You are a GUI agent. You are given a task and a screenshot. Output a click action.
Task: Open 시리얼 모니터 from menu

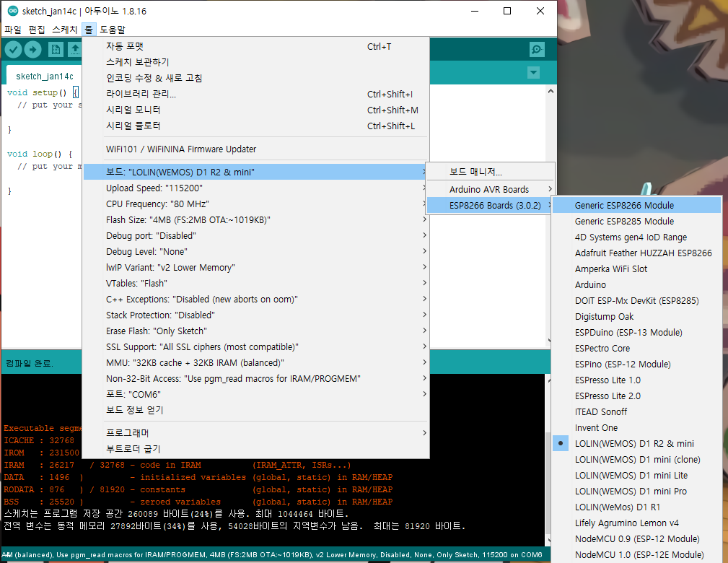(256, 110)
